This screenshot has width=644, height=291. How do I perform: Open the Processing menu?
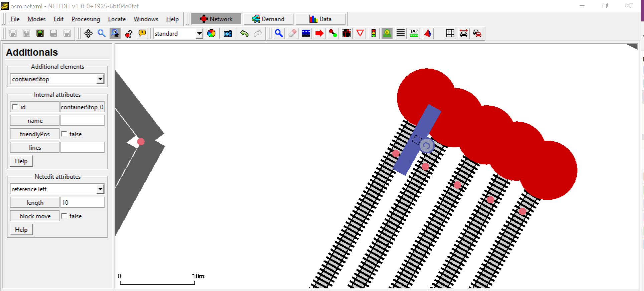tap(85, 19)
